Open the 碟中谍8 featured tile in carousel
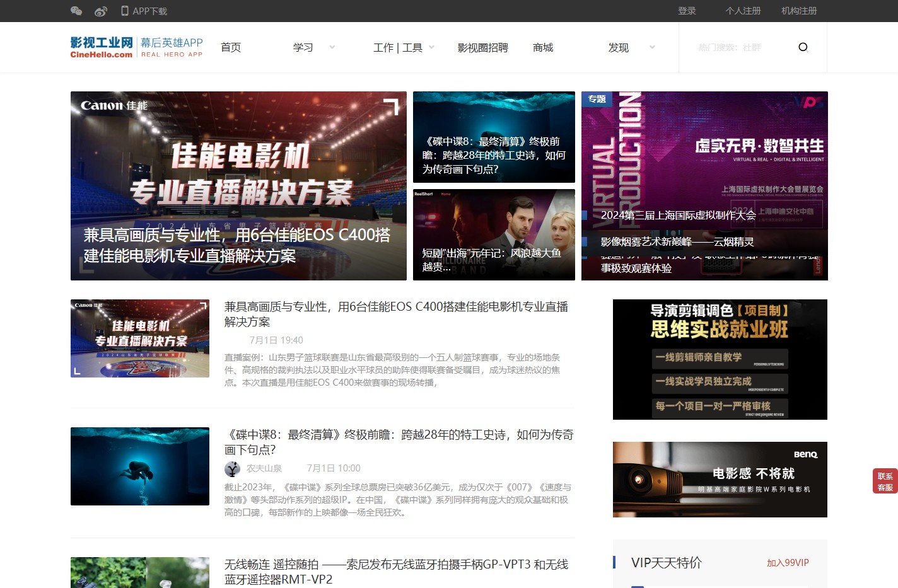This screenshot has height=588, width=898. click(494, 137)
